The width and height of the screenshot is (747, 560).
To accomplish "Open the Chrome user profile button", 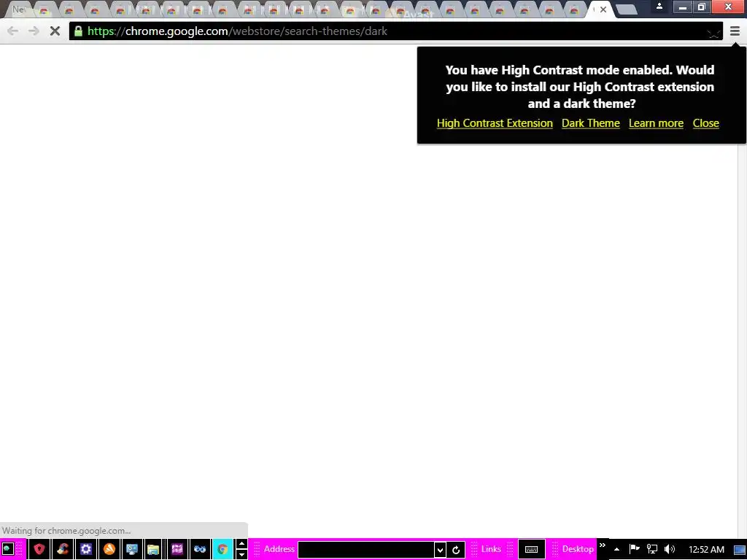I will click(x=659, y=7).
